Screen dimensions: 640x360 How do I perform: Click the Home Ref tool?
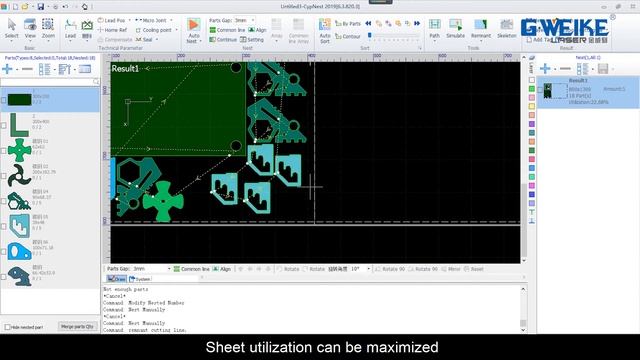112,30
